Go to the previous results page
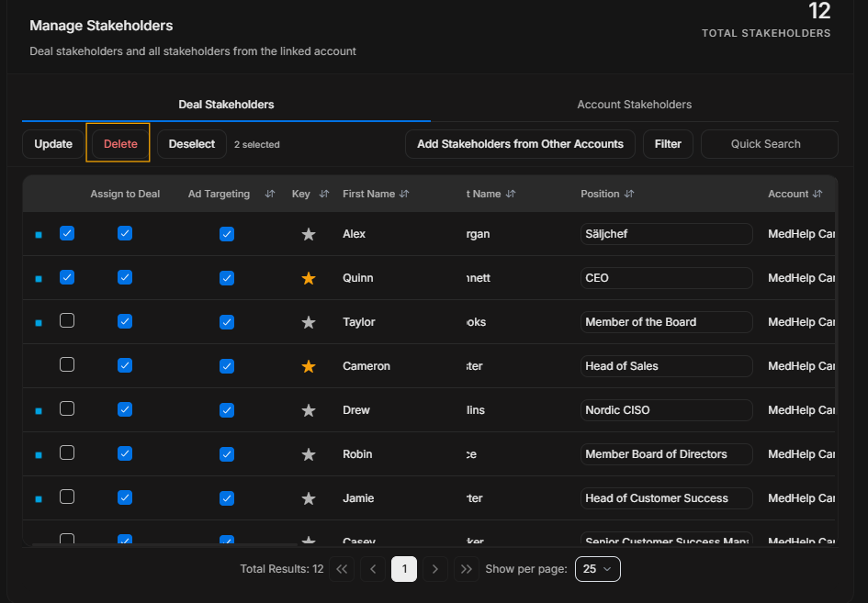The image size is (868, 603). [373, 569]
